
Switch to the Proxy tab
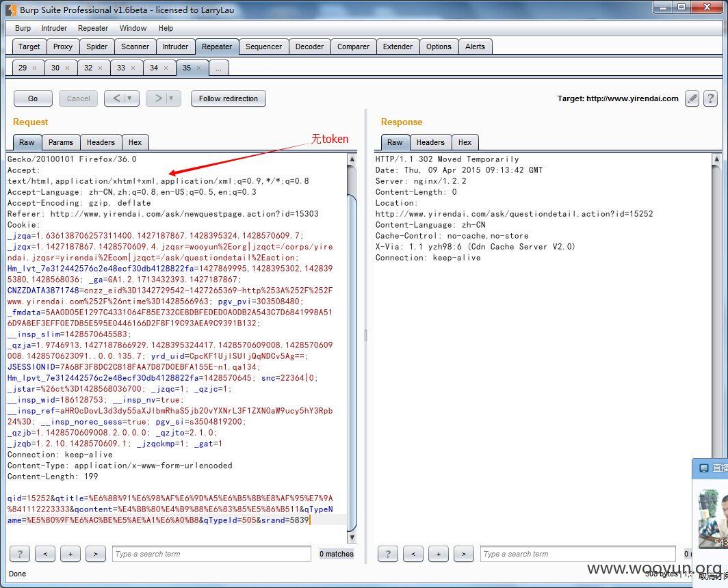tap(63, 46)
